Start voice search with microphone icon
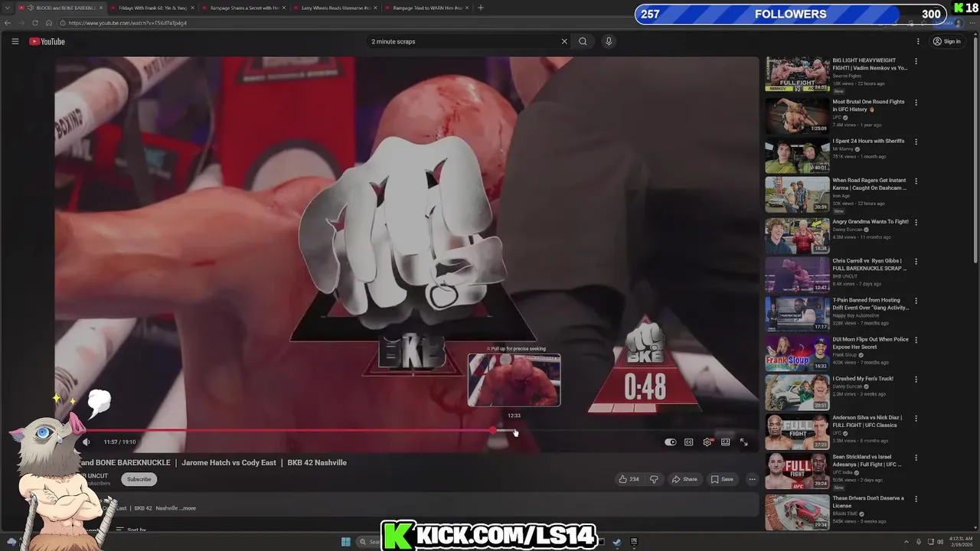Screen dimensions: 980x551 point(609,41)
